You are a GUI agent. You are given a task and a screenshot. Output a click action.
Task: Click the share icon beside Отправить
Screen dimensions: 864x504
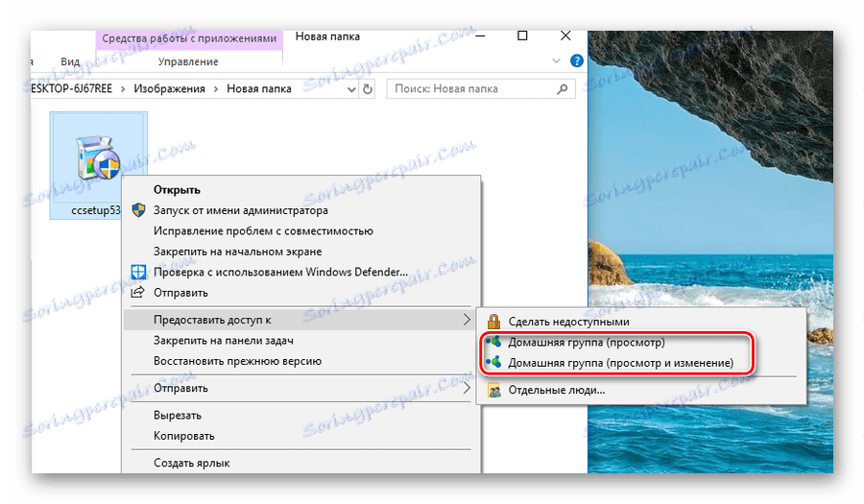[137, 292]
